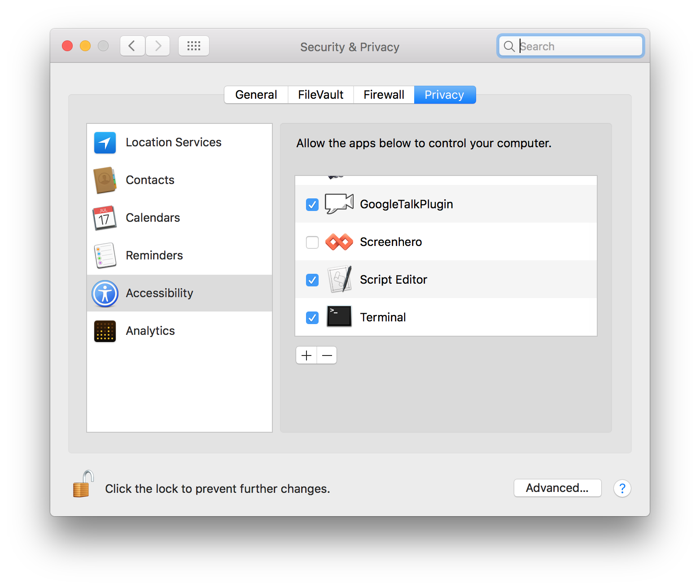Select Calendars in the privacy list

click(x=179, y=218)
